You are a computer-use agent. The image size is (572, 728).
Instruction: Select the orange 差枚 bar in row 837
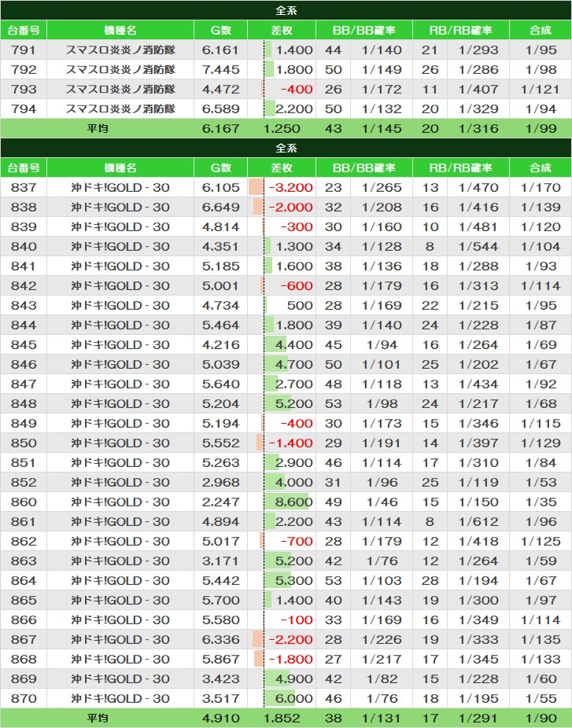256,188
